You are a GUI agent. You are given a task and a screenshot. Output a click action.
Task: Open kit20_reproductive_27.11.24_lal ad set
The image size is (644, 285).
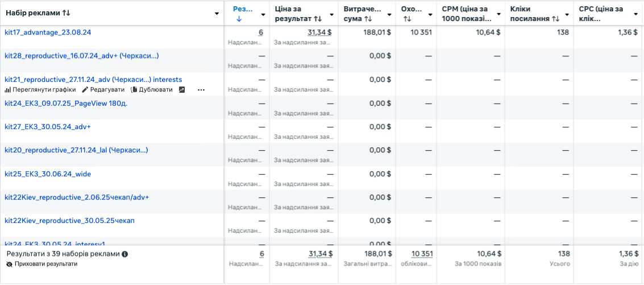(76, 150)
